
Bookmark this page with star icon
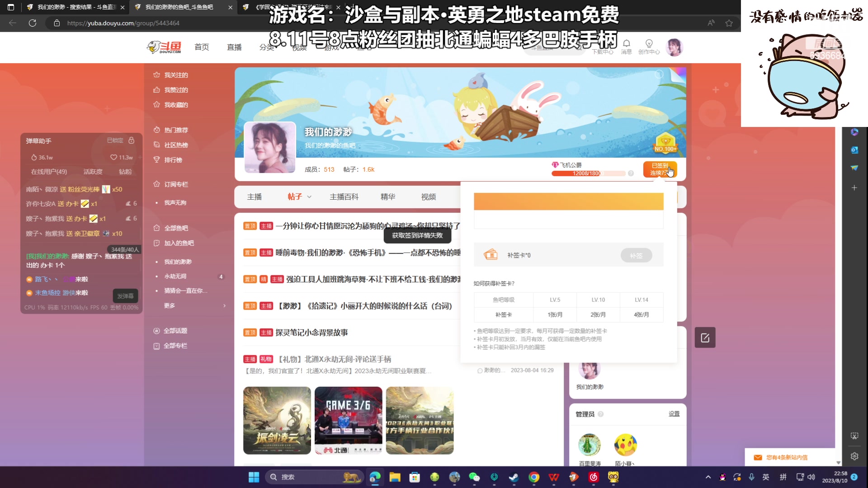[x=729, y=23]
